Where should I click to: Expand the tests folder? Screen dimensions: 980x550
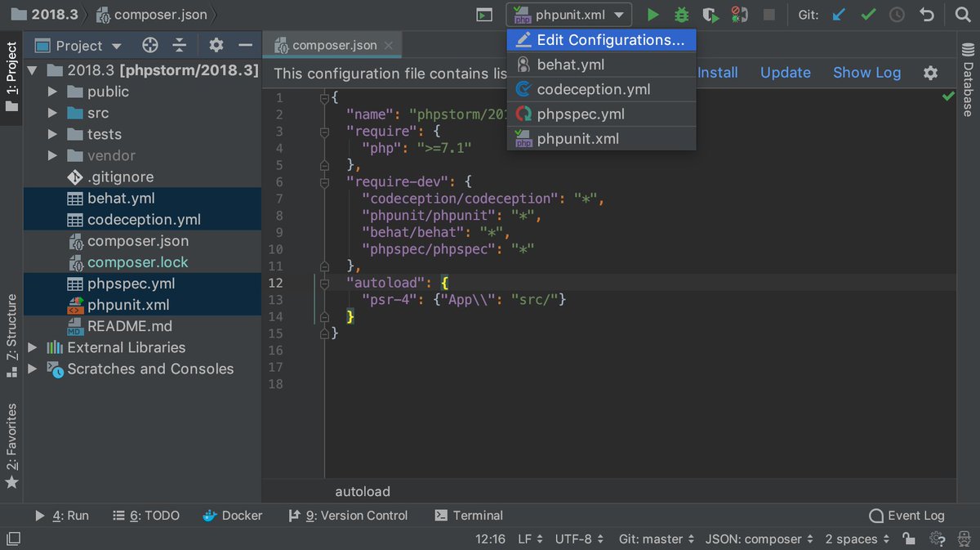click(53, 134)
